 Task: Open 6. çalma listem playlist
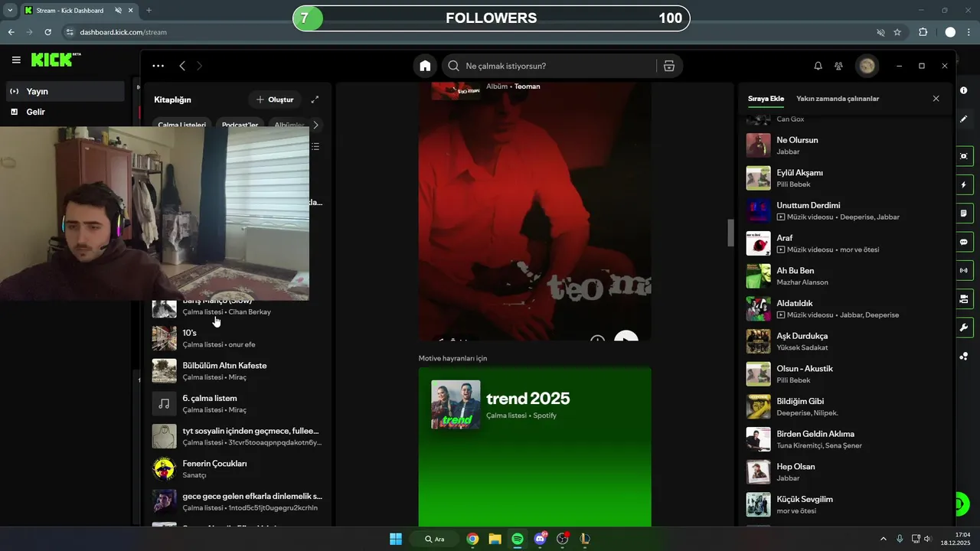(x=237, y=403)
